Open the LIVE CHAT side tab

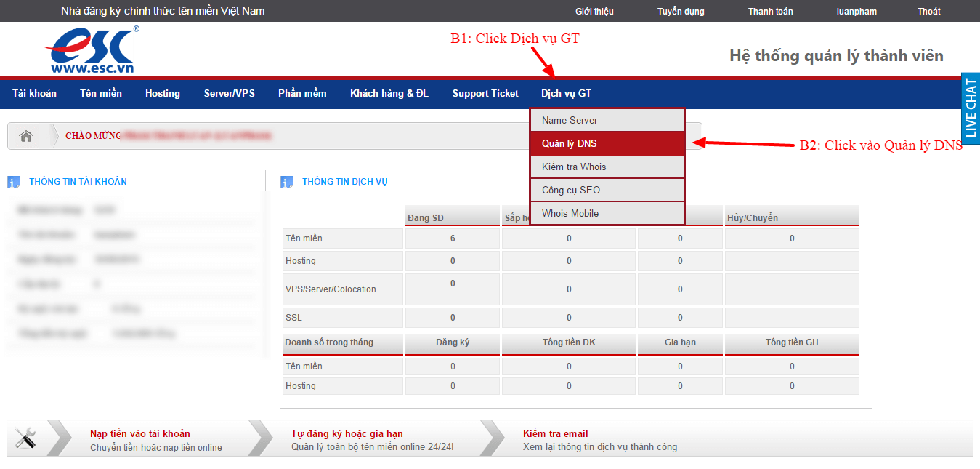tap(971, 108)
